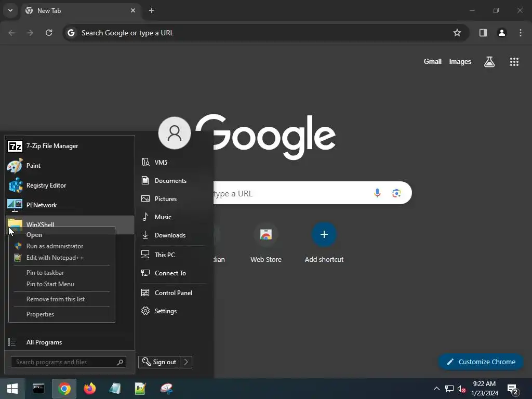Open a new Chrome tab

[x=152, y=10]
